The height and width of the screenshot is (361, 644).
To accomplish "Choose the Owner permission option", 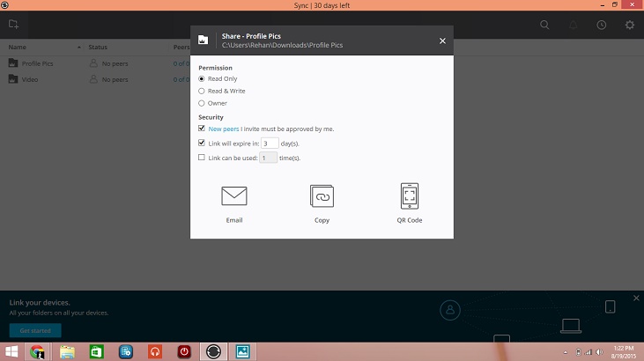I will coord(202,103).
